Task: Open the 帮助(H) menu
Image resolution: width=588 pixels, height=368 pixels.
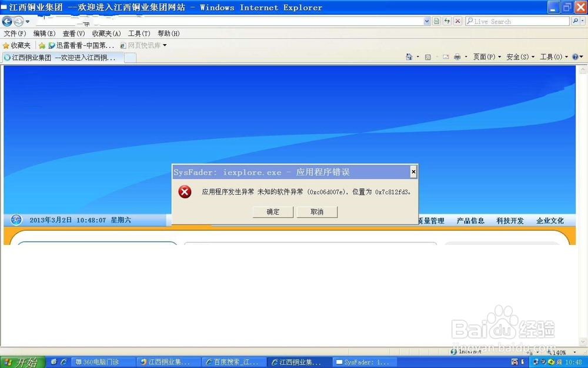Action: 168,34
